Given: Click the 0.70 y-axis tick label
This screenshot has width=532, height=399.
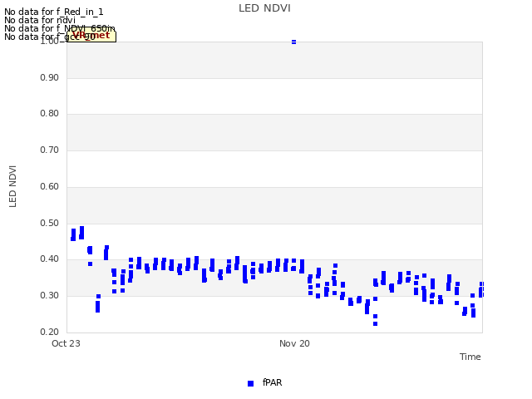Looking at the screenshot, I should point(50,150).
